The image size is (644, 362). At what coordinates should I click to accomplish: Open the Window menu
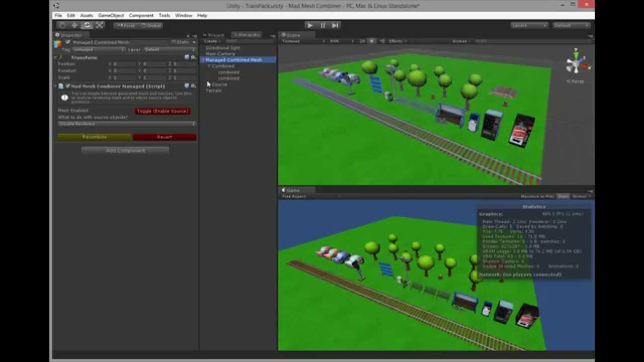184,16
